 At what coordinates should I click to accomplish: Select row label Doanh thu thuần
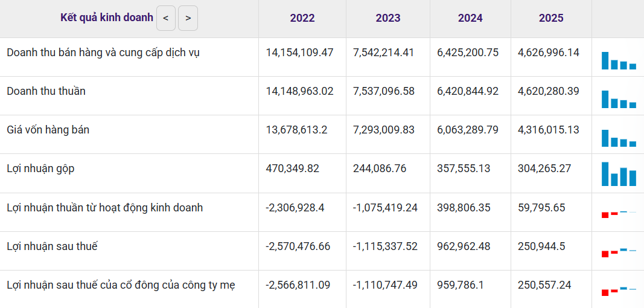coord(46,91)
